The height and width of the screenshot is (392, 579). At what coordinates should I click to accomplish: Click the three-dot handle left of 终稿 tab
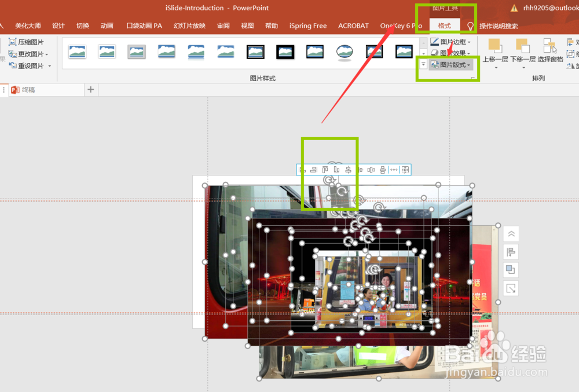click(3, 90)
